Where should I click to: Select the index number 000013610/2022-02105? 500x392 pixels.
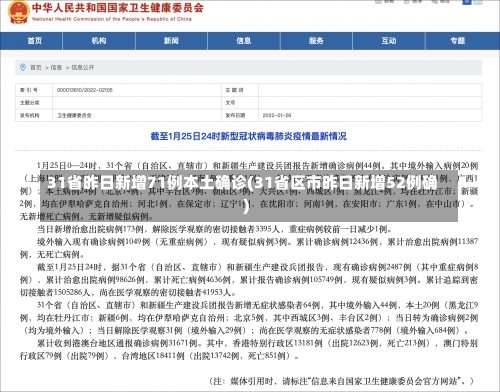point(85,90)
